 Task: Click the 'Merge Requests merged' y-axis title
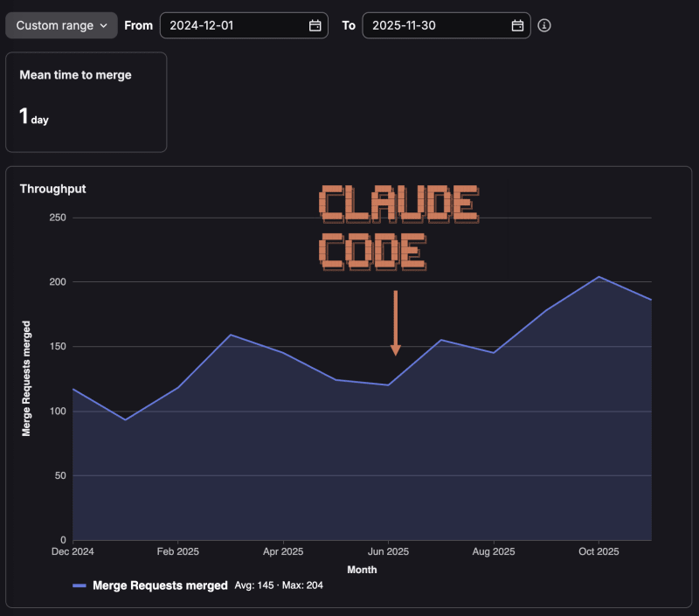(26, 378)
